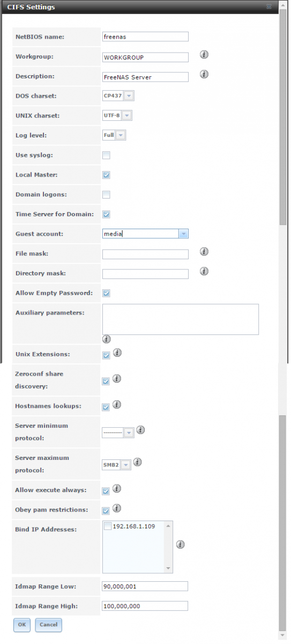Click the OK button
The image size is (291, 644).
21,625
